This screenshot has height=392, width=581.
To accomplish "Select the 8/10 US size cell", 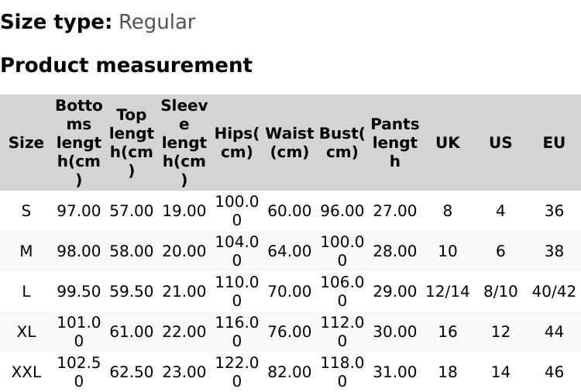I will (500, 291).
